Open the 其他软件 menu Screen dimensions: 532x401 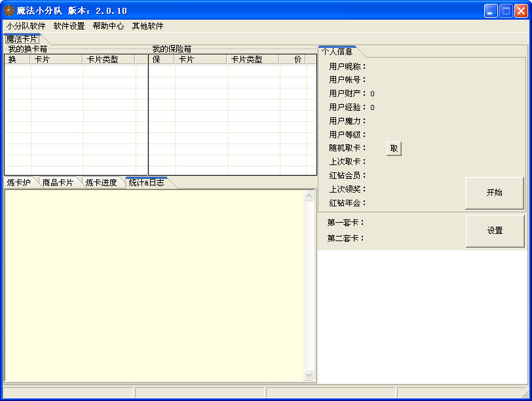(x=147, y=26)
